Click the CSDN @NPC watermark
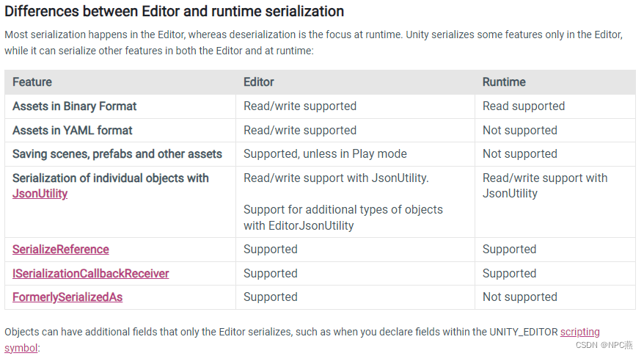The width and height of the screenshot is (644, 356). click(x=604, y=344)
